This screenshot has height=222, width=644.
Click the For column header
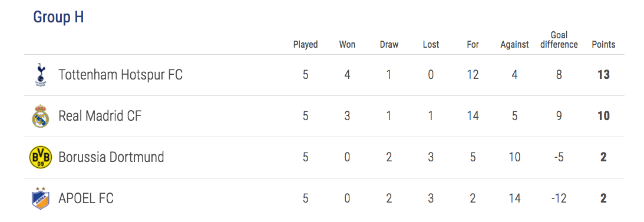473,44
